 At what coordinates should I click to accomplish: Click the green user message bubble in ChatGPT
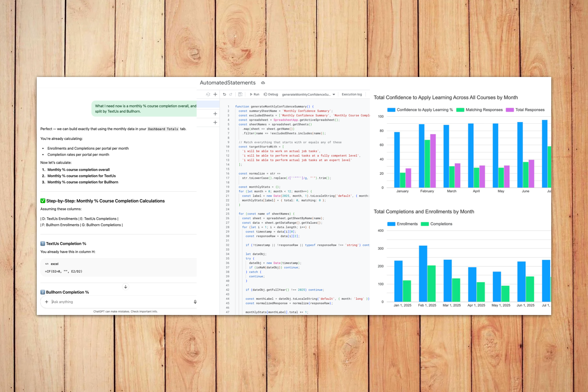(144, 108)
